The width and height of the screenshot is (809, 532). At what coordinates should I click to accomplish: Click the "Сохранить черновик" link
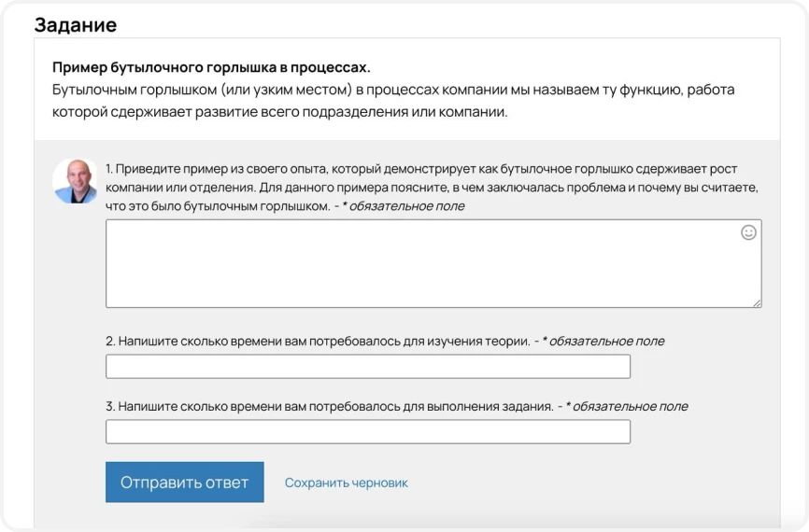pyautogui.click(x=346, y=483)
